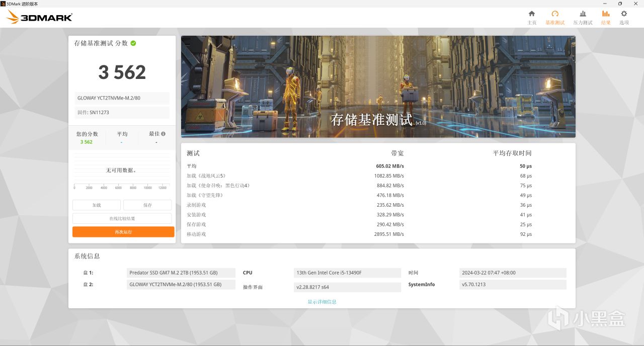Open the 主页 home icon
This screenshot has height=346, width=644.
[x=532, y=18]
